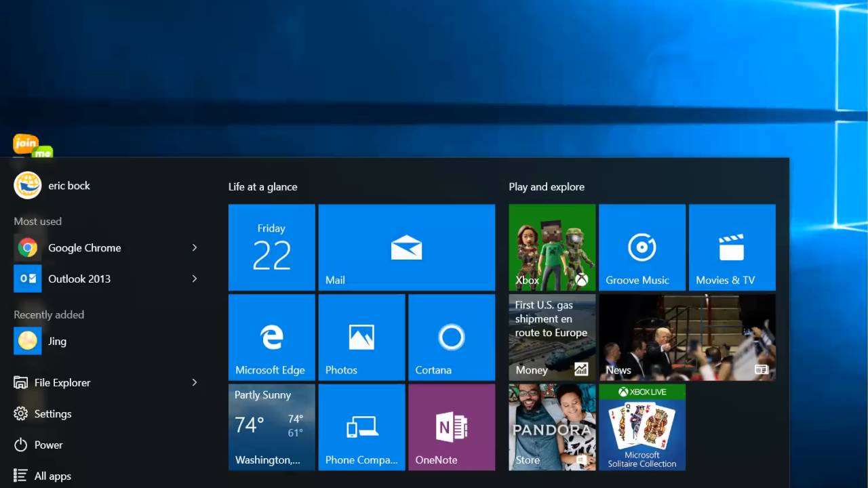Open the Cortana tile

pyautogui.click(x=452, y=337)
